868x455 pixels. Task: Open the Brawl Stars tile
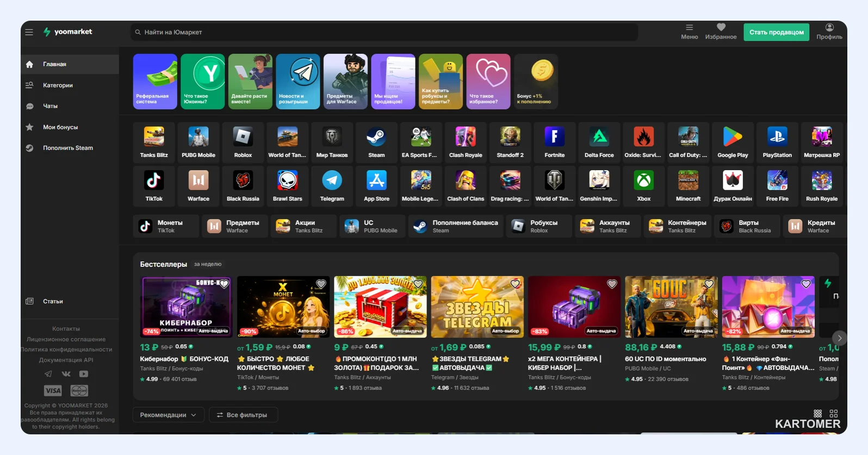(x=288, y=186)
